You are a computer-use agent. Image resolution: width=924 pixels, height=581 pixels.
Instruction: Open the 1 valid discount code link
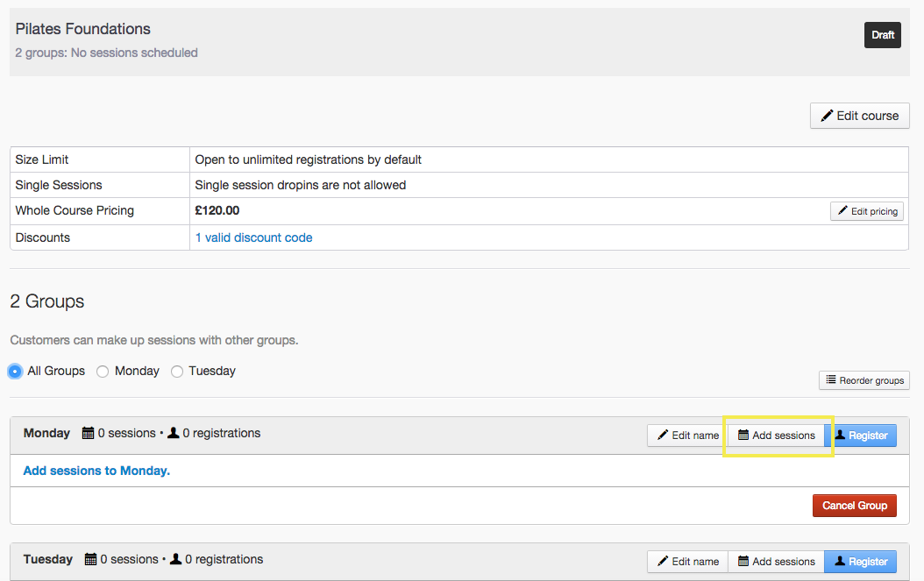click(x=253, y=237)
